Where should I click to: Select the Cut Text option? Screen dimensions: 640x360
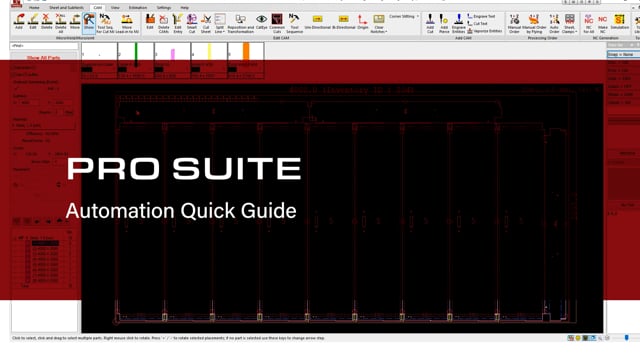(478, 24)
